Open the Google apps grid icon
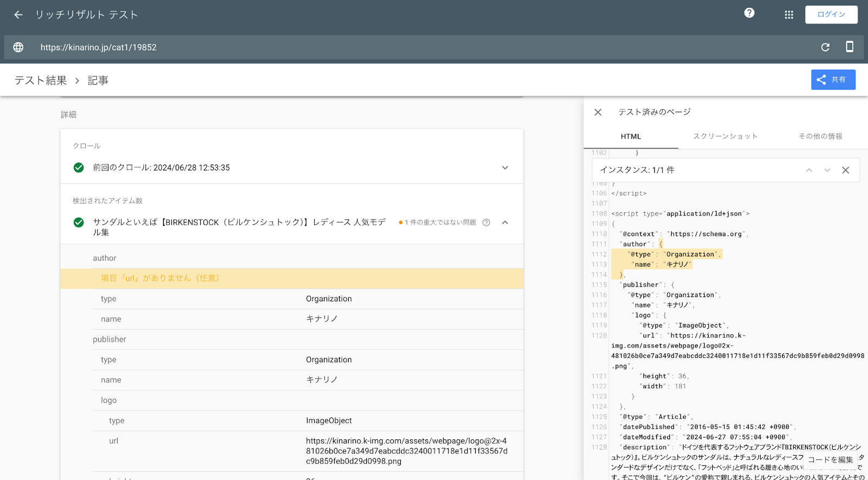Viewport: 868px width, 480px height. pos(789,15)
